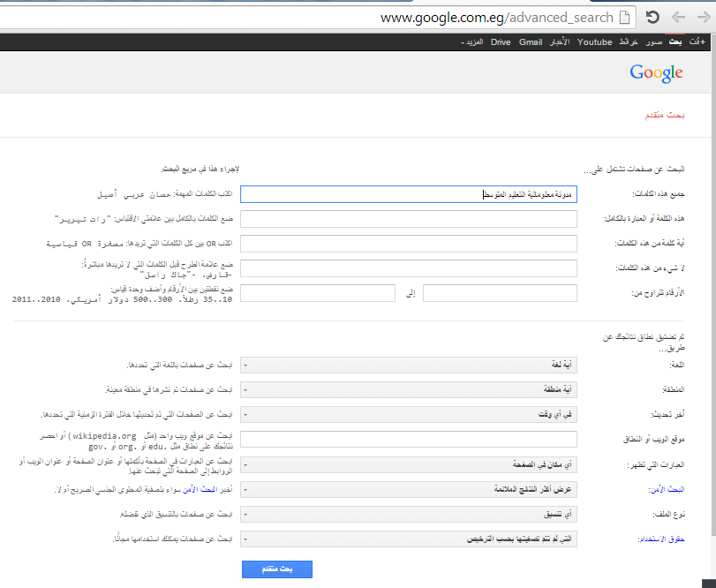Image resolution: width=716 pixels, height=588 pixels.
Task: Click the browser reload icon
Action: [652, 18]
